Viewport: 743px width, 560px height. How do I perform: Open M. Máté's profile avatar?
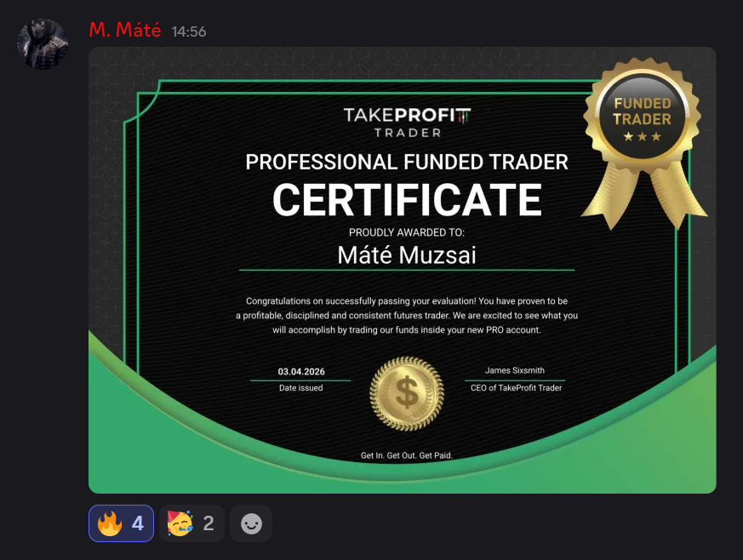43,44
